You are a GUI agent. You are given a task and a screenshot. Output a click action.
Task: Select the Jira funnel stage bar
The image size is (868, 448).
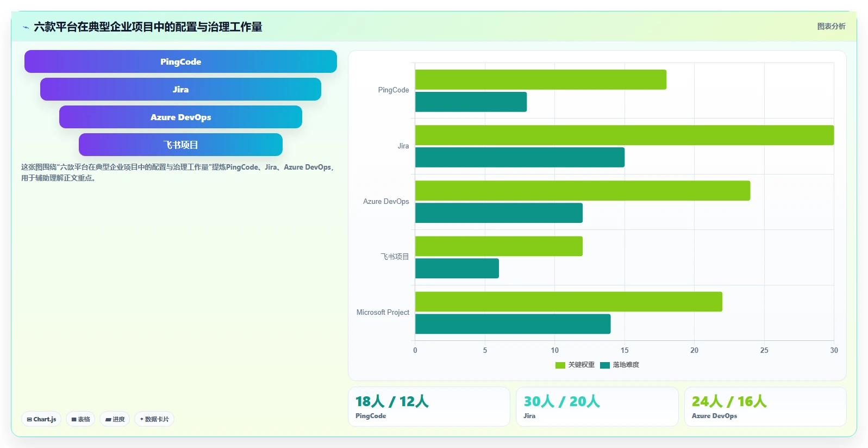180,89
